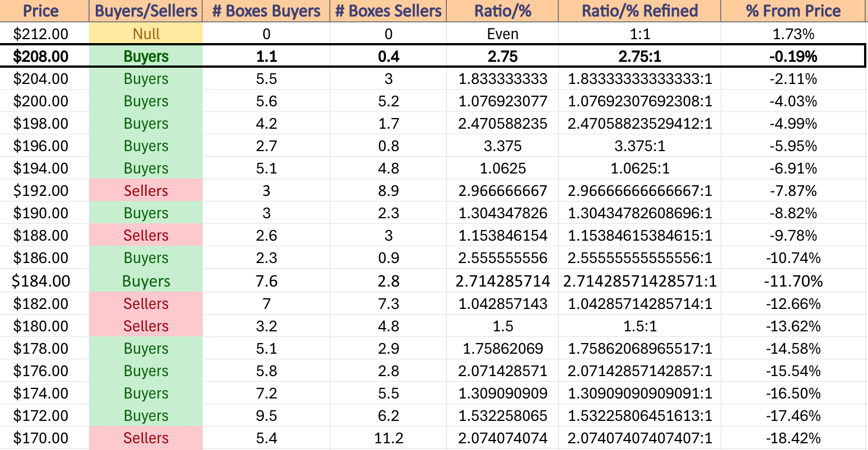
Task: Click the Sellers cell in $188.00 row
Action: tap(146, 235)
